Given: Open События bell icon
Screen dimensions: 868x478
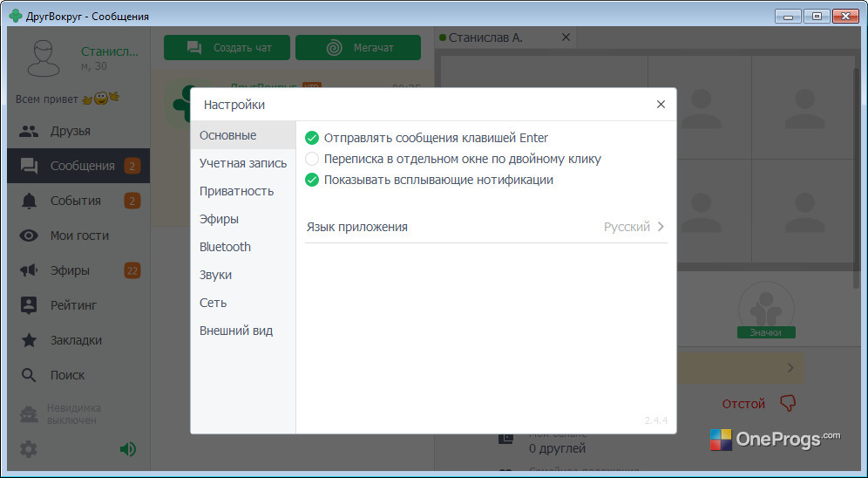Looking at the screenshot, I should (29, 201).
